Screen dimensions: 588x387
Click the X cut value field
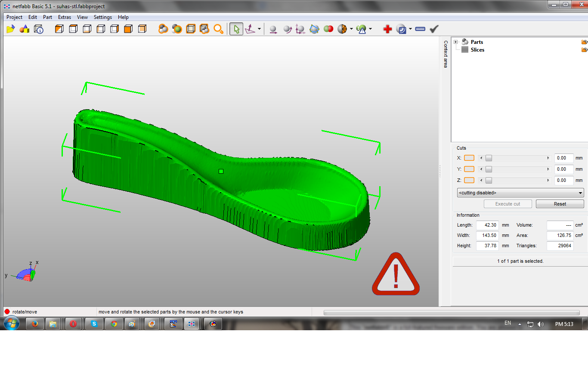[x=564, y=158]
